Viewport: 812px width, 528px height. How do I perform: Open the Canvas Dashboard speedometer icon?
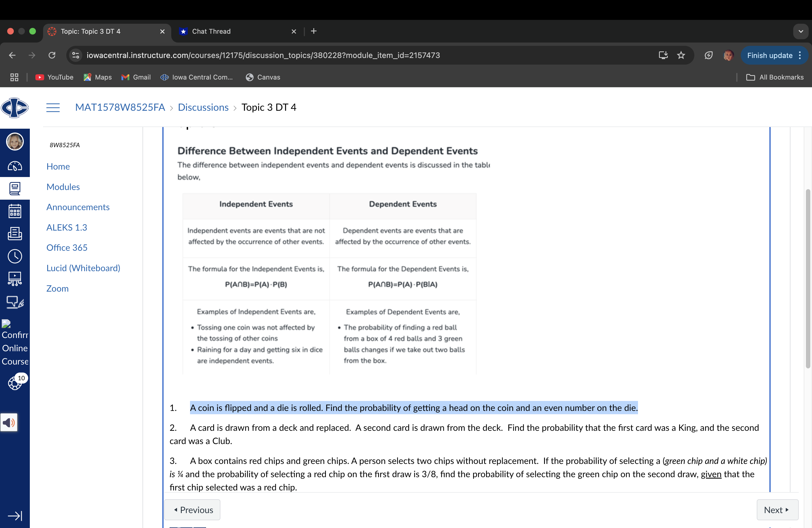tap(15, 166)
